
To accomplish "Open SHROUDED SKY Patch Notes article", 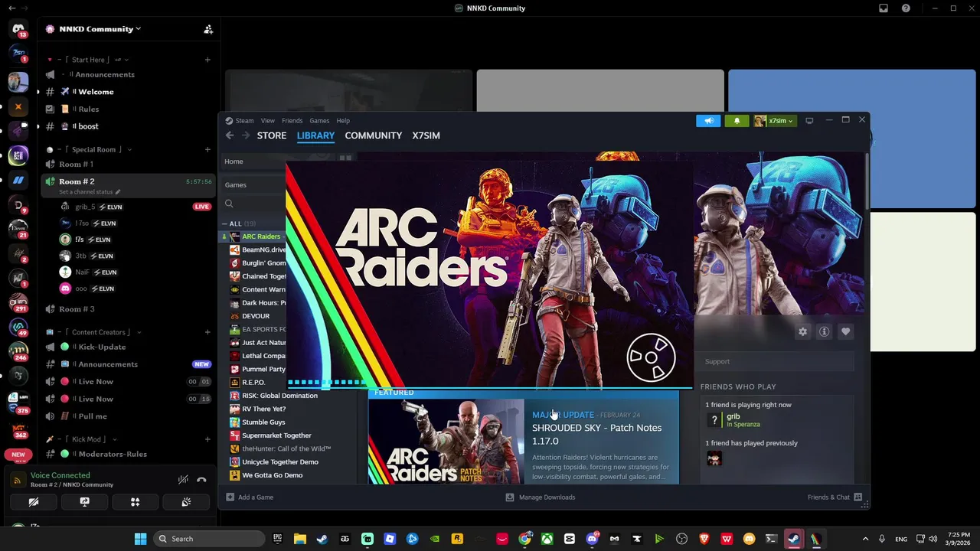I will click(x=596, y=435).
